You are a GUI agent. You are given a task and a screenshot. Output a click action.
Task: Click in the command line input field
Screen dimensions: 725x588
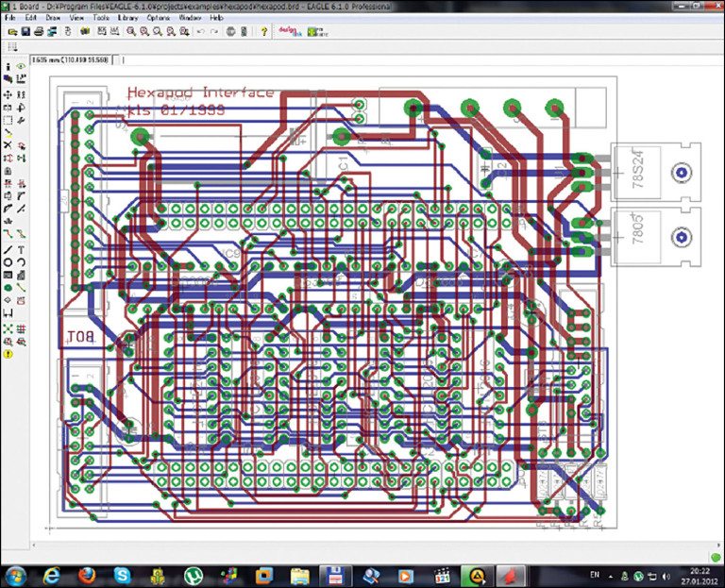[378, 60]
